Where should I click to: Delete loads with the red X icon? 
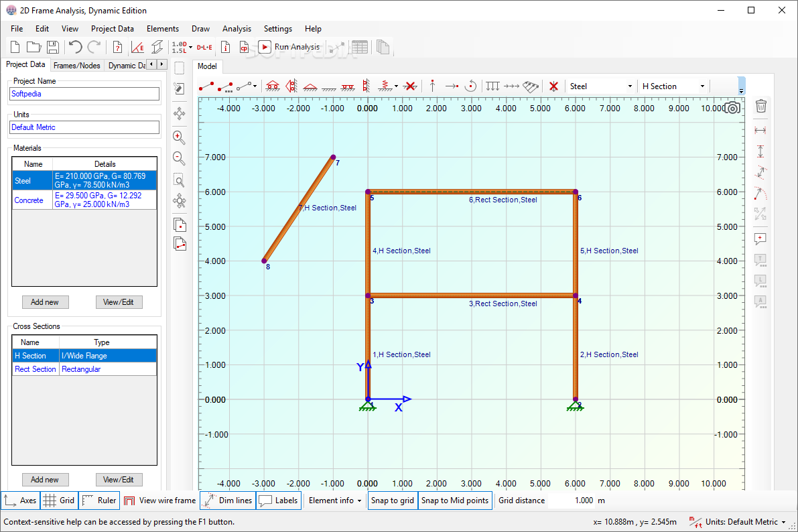tap(553, 86)
